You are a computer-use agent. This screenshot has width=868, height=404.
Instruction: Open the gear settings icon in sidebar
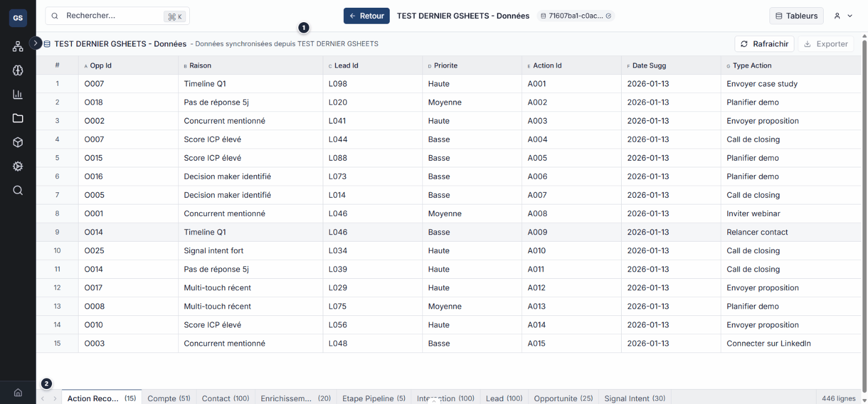point(18,166)
